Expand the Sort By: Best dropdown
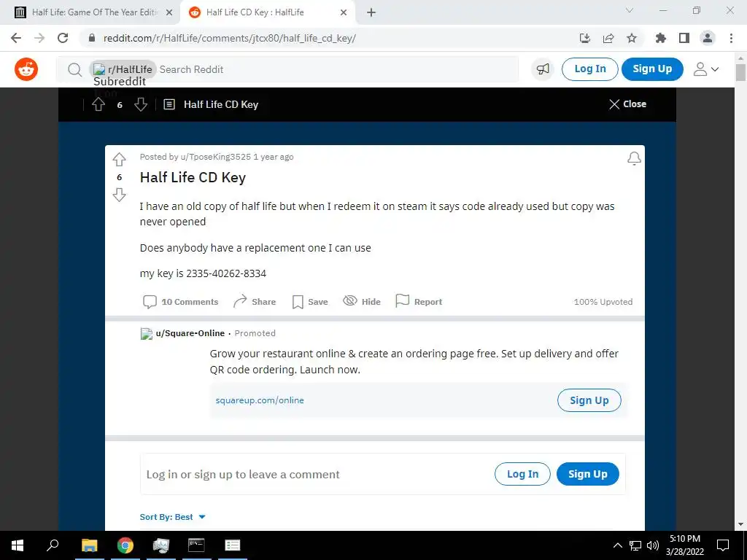This screenshot has height=560, width=747. click(172, 517)
